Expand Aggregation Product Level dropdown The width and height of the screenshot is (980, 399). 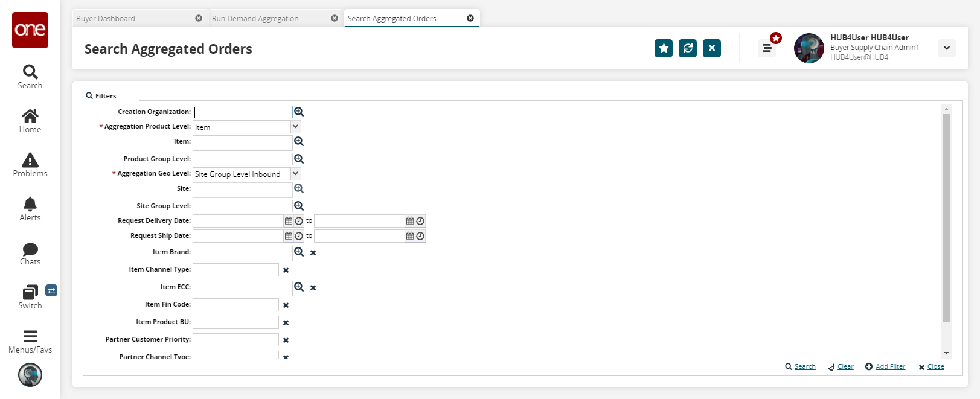click(x=295, y=127)
